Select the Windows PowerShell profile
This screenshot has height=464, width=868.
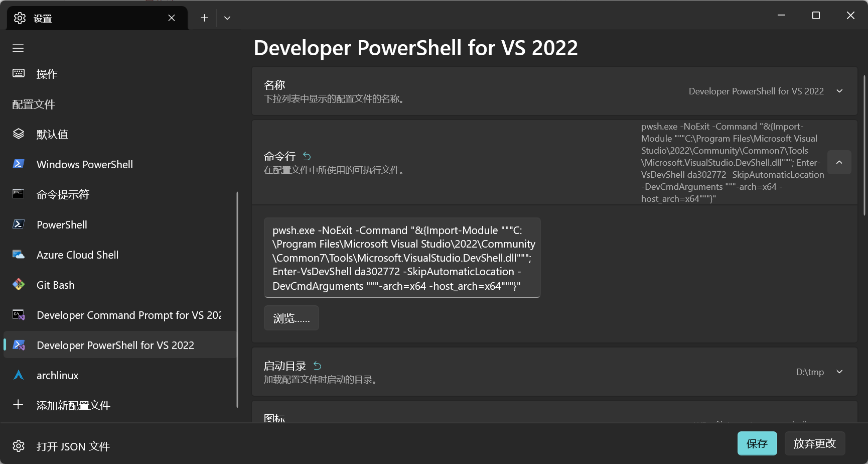click(119, 164)
